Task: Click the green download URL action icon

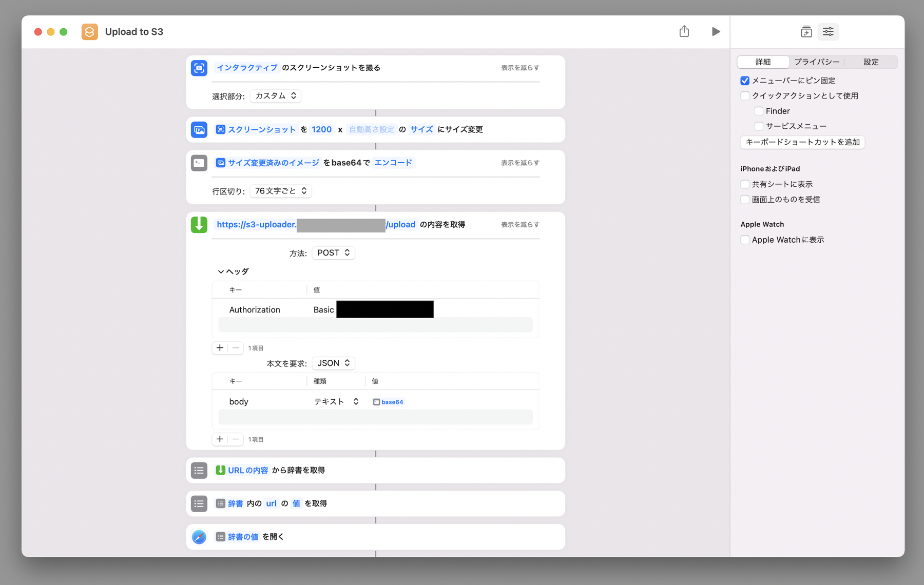Action: pos(199,224)
